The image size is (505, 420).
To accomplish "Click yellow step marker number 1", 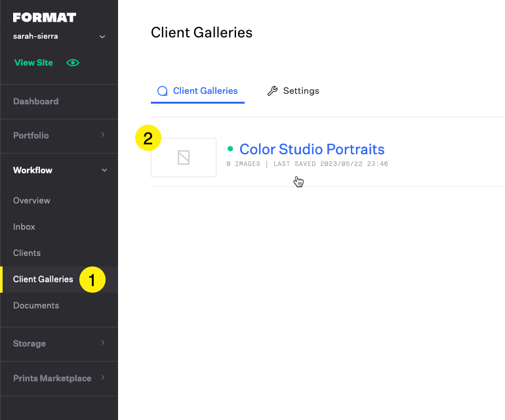I will 92,280.
